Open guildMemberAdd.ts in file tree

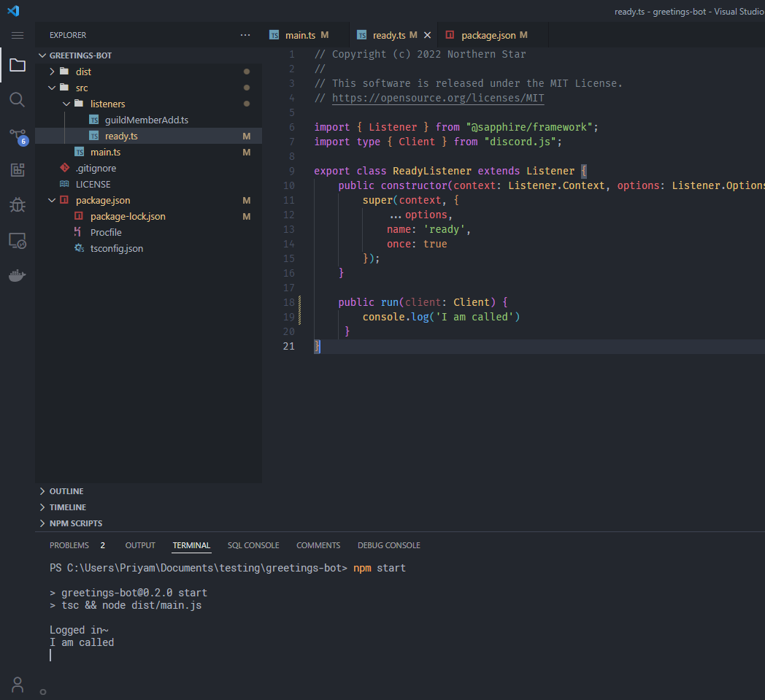pyautogui.click(x=147, y=120)
